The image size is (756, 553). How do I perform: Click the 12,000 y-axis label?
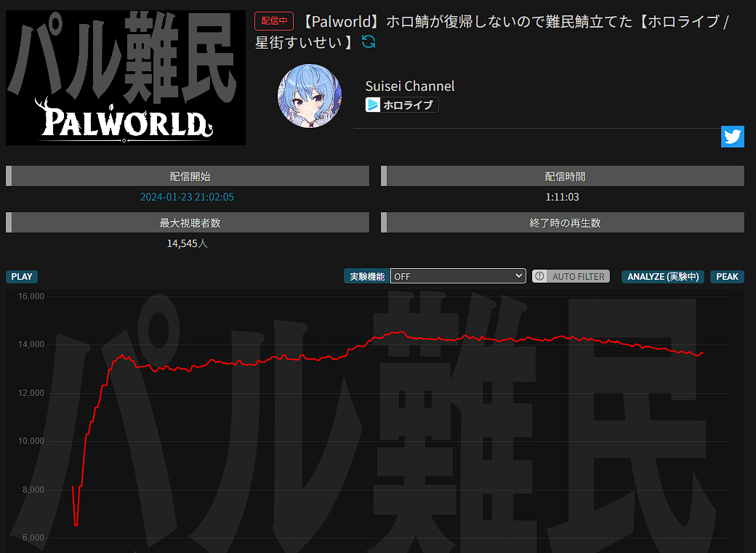tap(31, 393)
